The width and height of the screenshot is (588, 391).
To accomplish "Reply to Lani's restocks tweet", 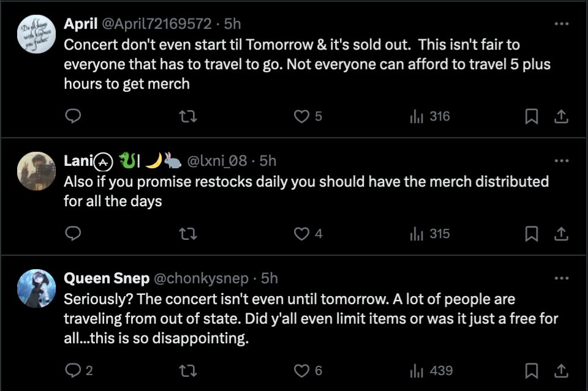I will (73, 234).
